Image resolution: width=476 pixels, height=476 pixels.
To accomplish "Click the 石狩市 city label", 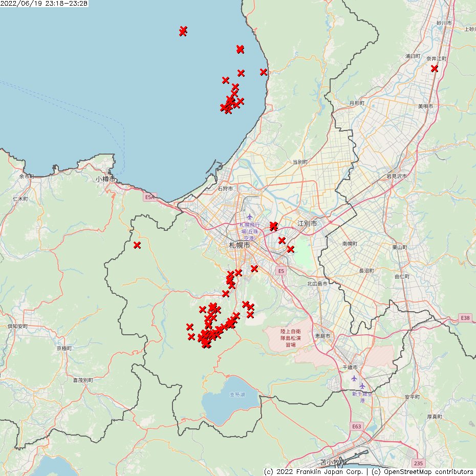I will [x=225, y=188].
